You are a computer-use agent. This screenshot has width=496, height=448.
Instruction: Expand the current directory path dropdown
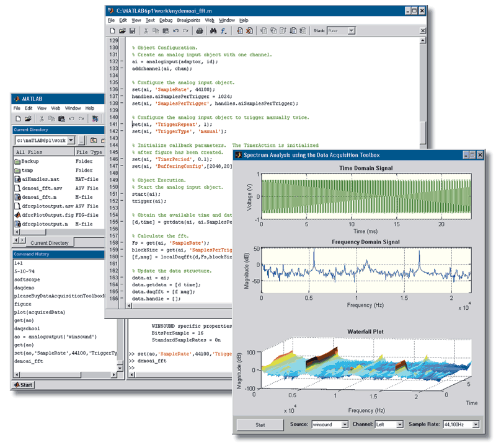(x=71, y=140)
